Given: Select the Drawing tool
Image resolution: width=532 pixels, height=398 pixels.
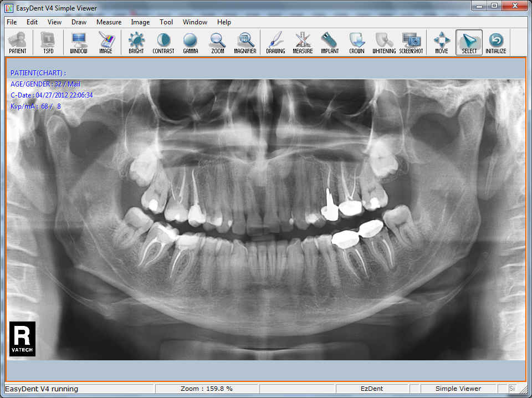Looking at the screenshot, I should pos(275,43).
